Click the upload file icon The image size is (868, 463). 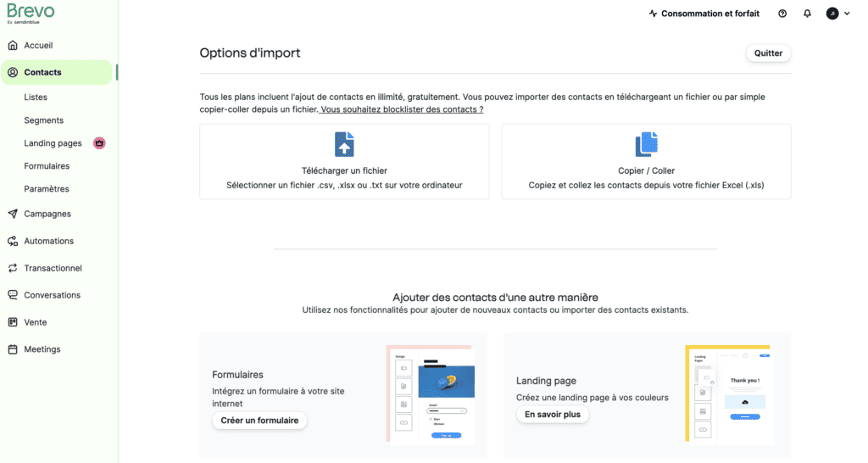tap(344, 144)
